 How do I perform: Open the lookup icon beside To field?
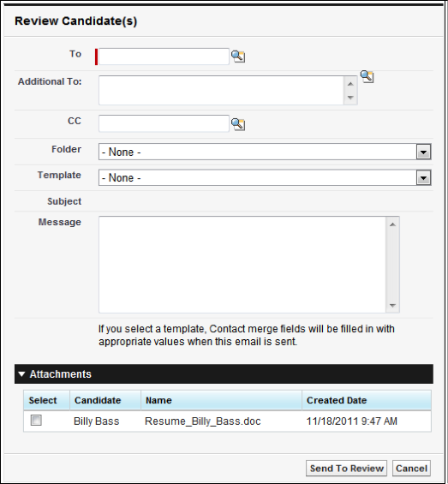[x=238, y=57]
